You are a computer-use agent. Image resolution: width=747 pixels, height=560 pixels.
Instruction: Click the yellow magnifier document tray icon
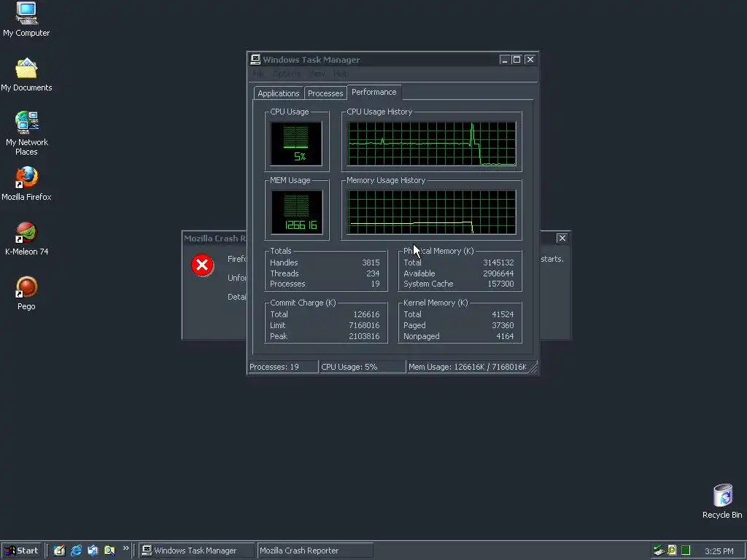click(672, 550)
